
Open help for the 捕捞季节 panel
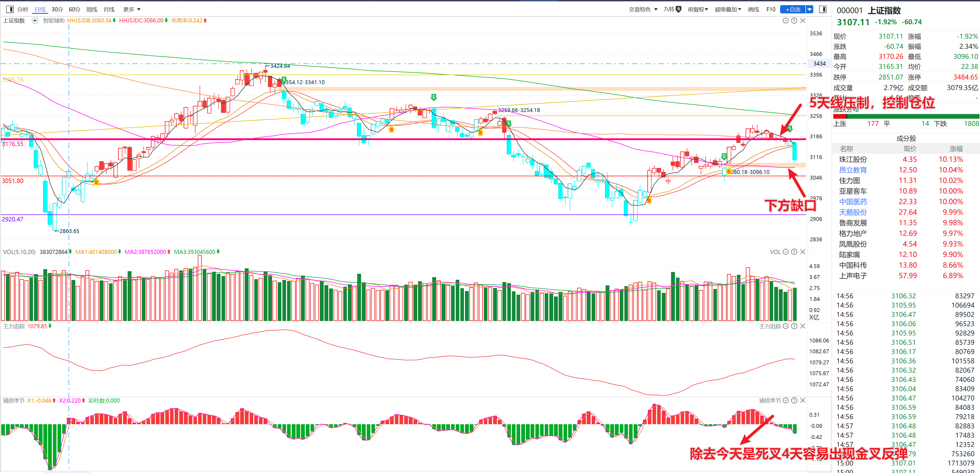[794, 400]
